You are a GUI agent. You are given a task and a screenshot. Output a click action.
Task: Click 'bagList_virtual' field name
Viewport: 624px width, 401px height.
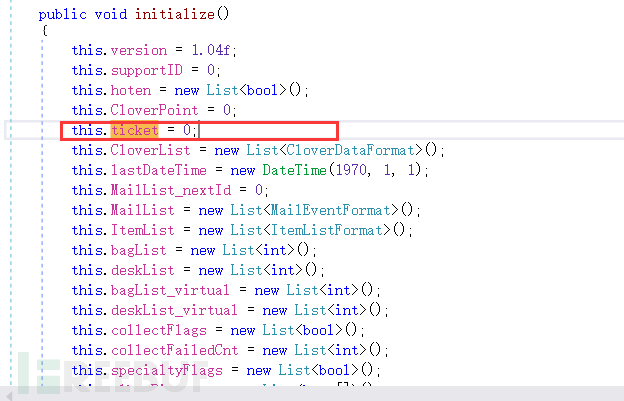click(170, 290)
